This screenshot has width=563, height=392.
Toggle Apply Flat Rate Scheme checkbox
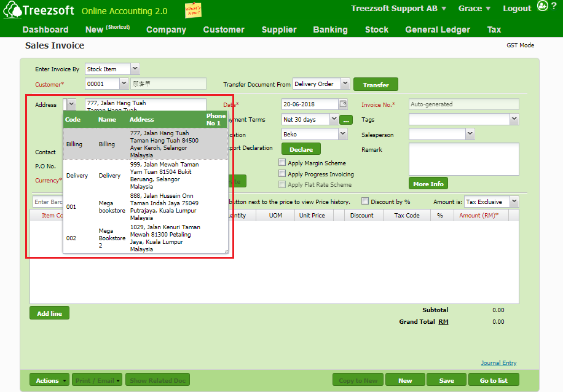[282, 184]
